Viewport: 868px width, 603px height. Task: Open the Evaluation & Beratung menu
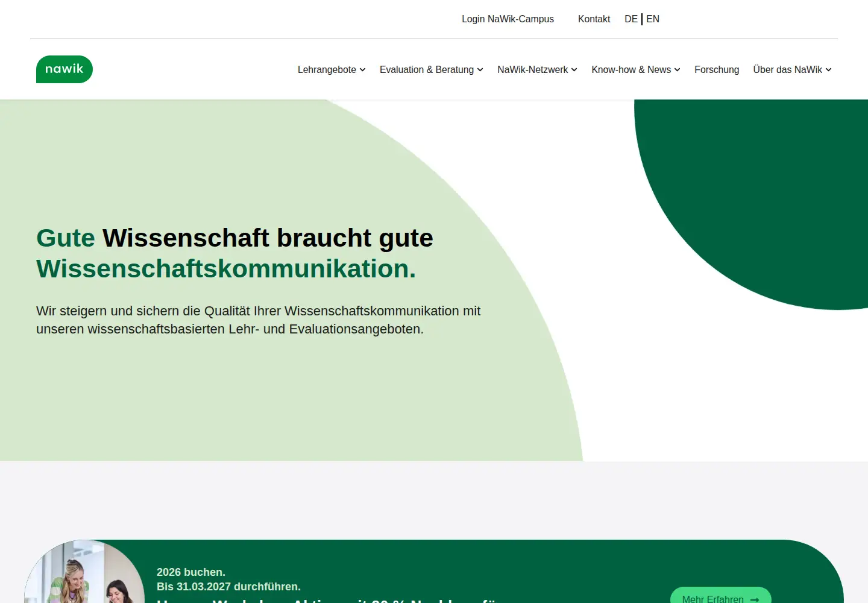(427, 70)
